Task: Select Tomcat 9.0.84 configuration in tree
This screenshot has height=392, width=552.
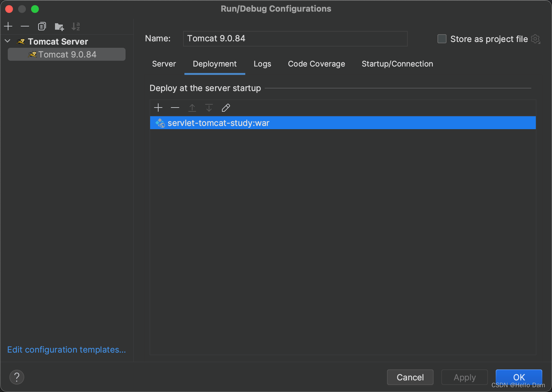Action: (x=67, y=54)
